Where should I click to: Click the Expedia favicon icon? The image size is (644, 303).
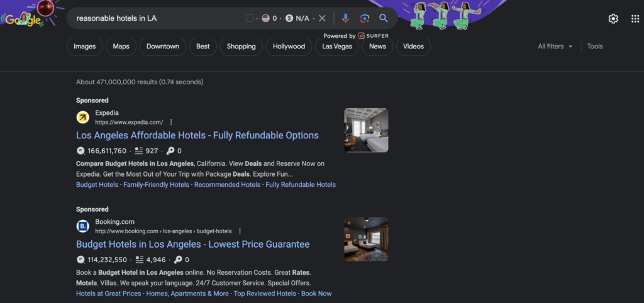click(83, 118)
